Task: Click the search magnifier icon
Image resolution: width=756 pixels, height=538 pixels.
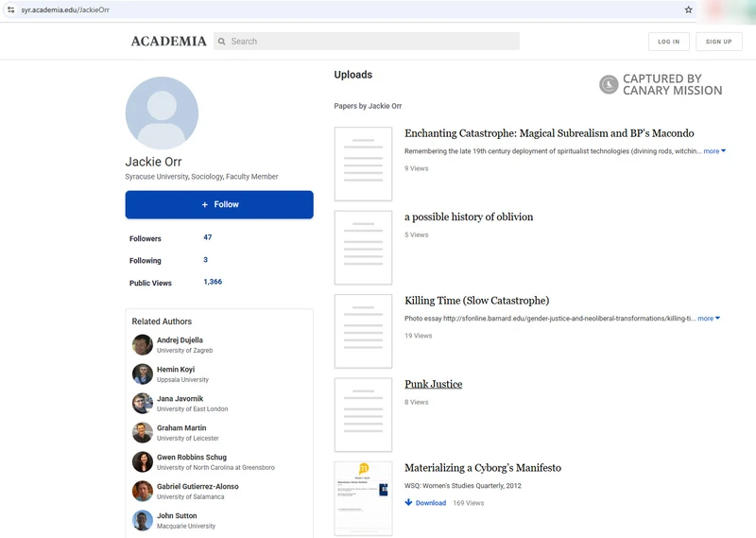Action: click(x=222, y=42)
